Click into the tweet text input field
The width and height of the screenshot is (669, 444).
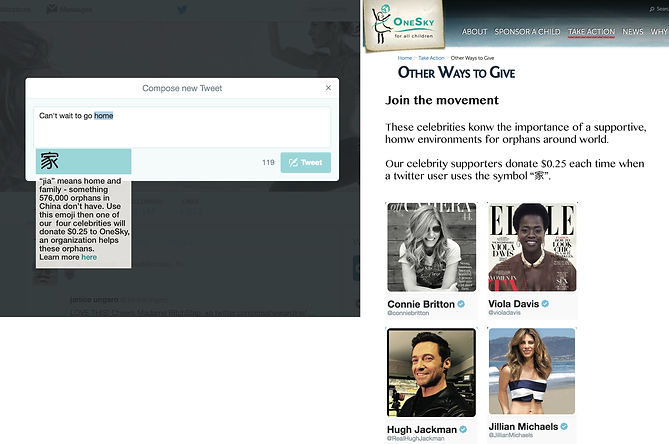pos(182,127)
